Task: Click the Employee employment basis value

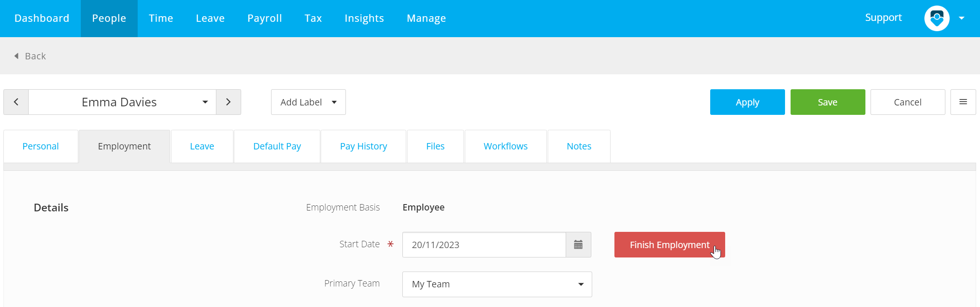Action: (x=424, y=208)
